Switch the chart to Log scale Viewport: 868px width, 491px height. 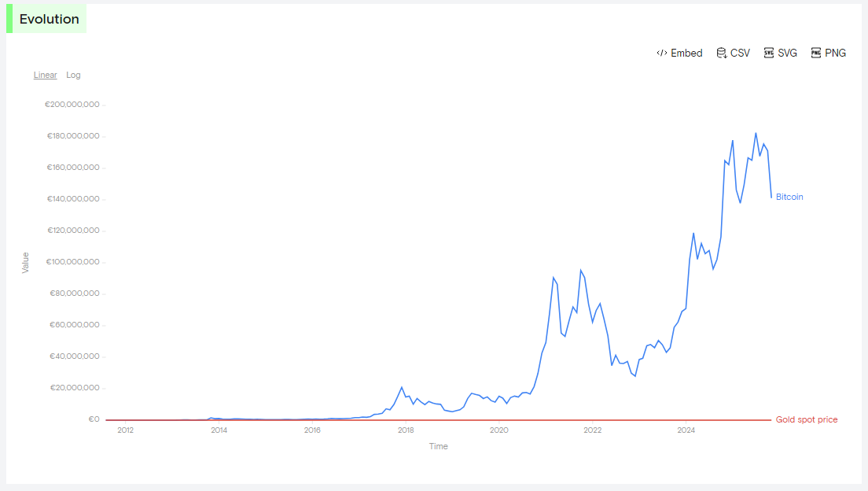pos(73,76)
